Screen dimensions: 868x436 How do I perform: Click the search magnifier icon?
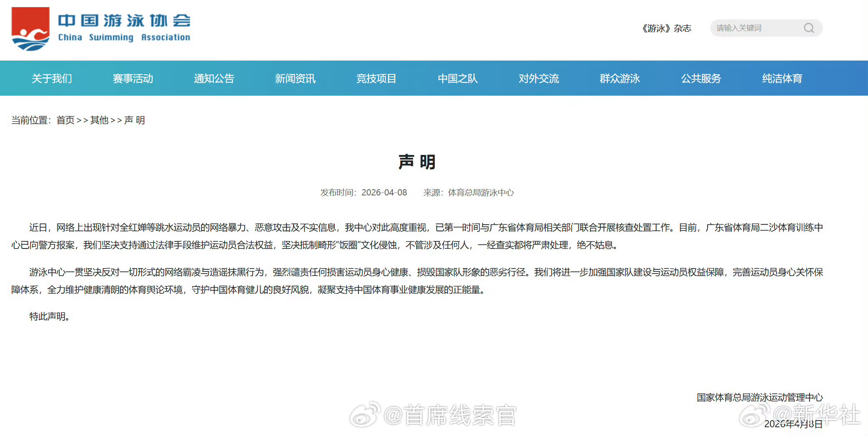point(809,28)
